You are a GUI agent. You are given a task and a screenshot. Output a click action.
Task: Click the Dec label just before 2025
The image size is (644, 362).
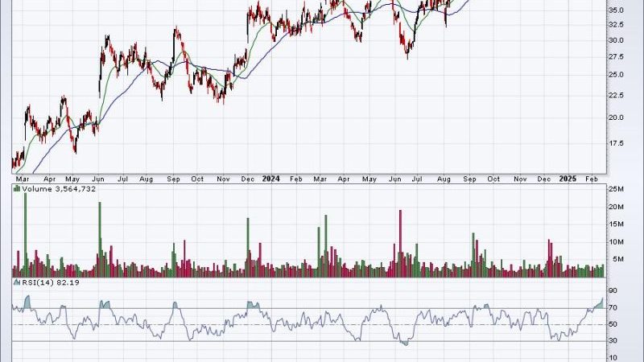pyautogui.click(x=544, y=179)
